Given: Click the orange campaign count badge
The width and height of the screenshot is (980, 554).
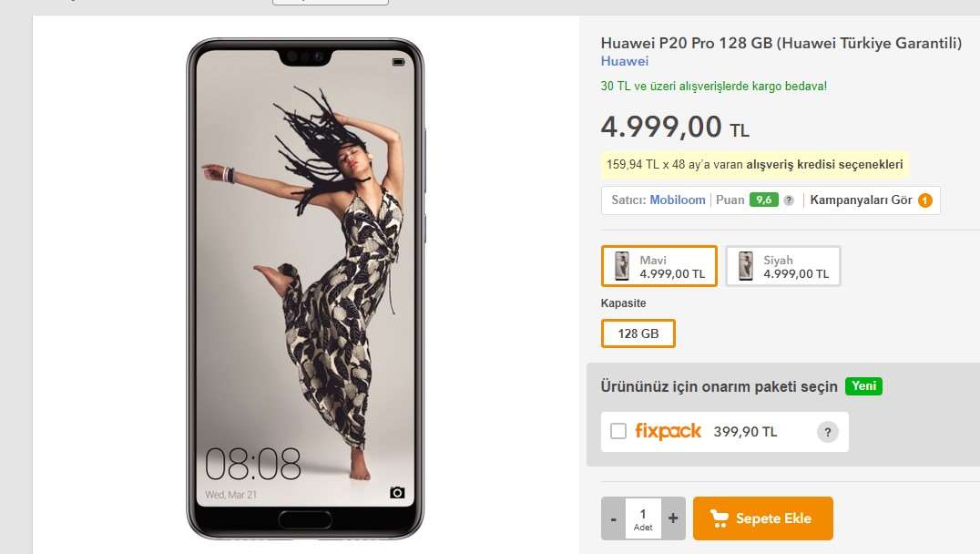Looking at the screenshot, I should (x=925, y=200).
